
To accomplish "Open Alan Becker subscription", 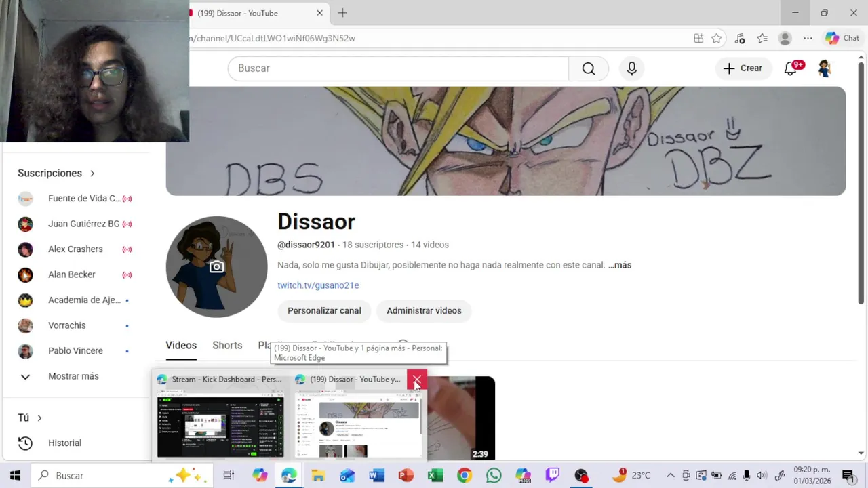I will (x=75, y=274).
